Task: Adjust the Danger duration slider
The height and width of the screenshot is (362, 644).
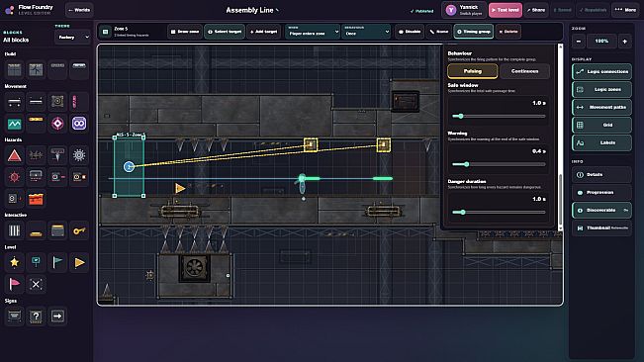Action: click(499, 213)
